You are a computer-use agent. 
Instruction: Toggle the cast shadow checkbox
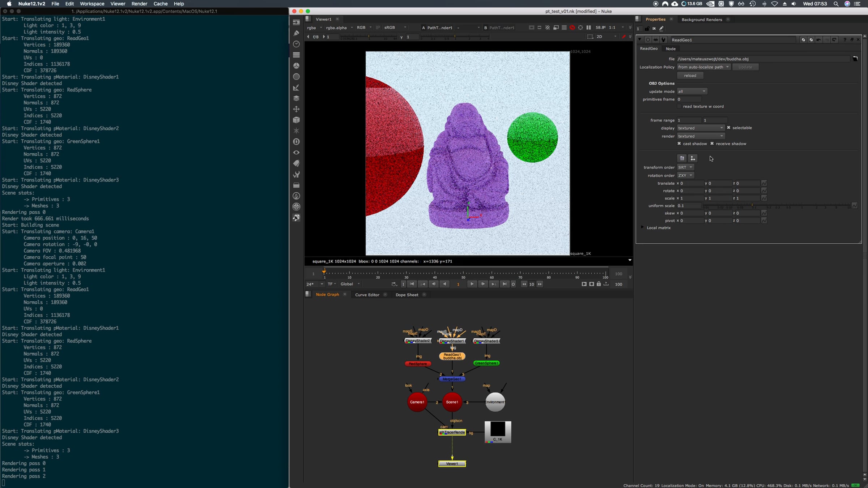(679, 144)
